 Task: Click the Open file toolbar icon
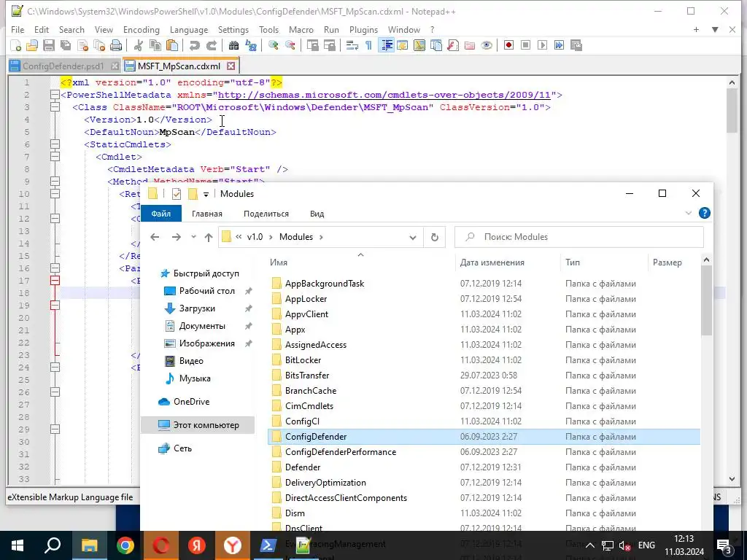32,45
